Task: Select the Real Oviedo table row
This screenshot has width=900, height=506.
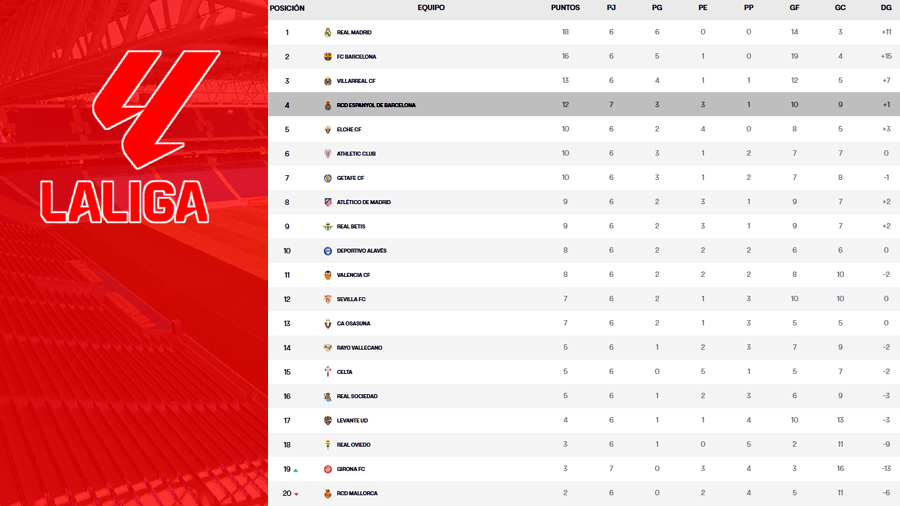Action: (580, 445)
